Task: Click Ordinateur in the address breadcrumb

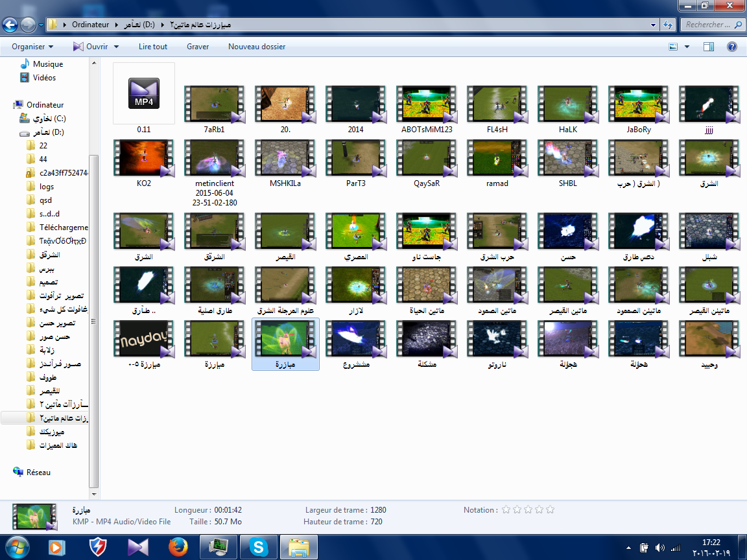Action: [90, 25]
